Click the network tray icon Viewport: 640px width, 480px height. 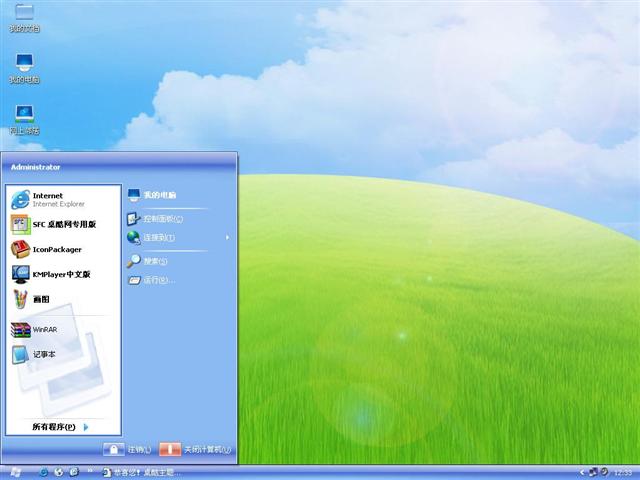pos(593,472)
